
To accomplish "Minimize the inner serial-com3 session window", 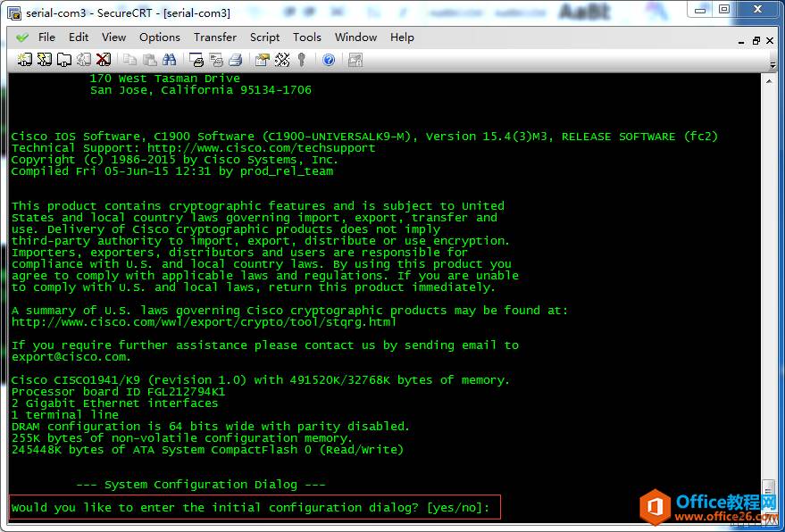I will pyautogui.click(x=741, y=41).
